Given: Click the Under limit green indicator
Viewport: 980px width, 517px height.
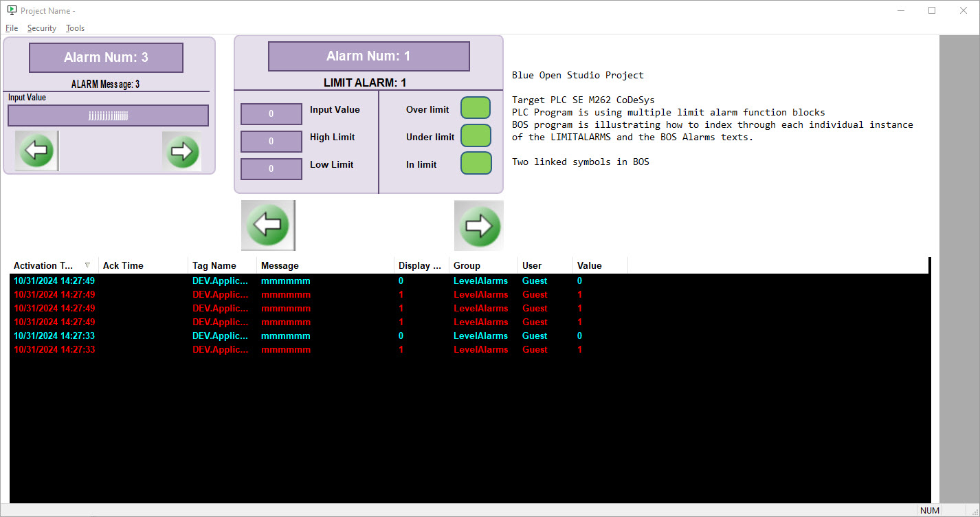Looking at the screenshot, I should point(476,136).
